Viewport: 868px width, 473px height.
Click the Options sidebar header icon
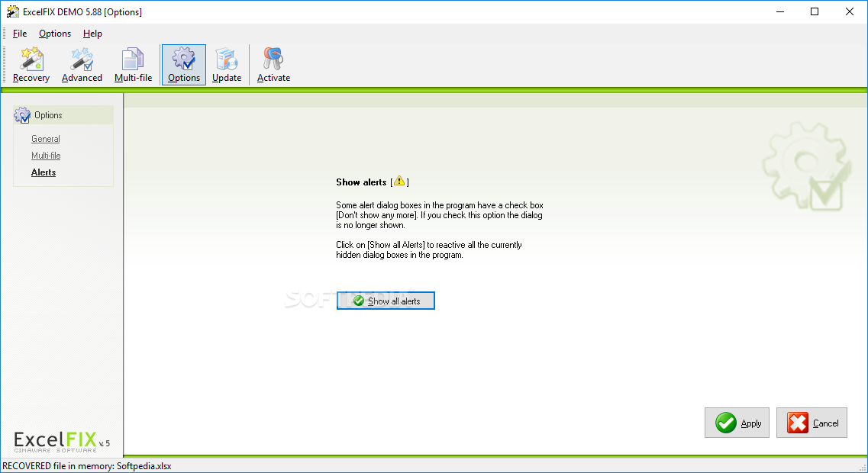[x=22, y=115]
